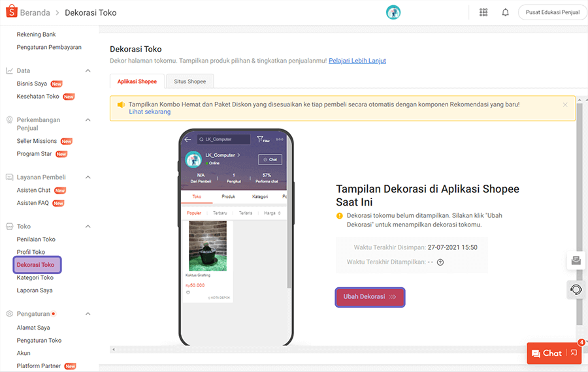The image size is (588, 372).
Task: Click the Ubah Dekorasi button
Action: point(370,297)
